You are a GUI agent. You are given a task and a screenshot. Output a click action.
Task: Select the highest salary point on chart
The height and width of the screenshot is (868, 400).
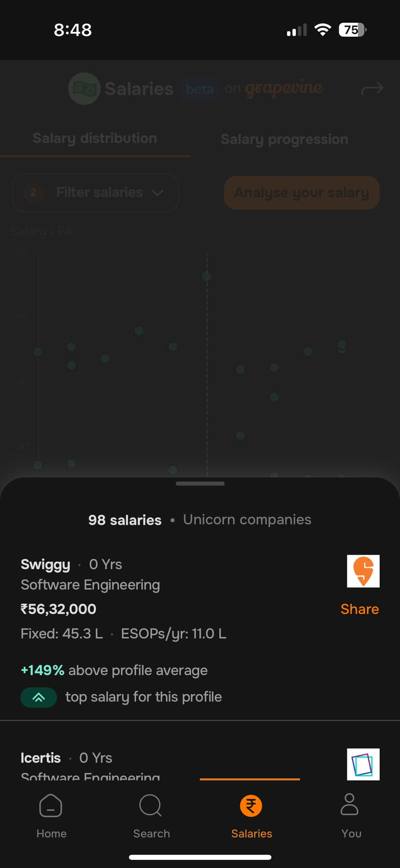click(207, 277)
